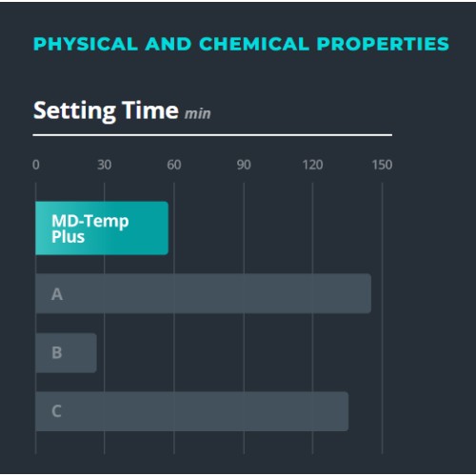The height and width of the screenshot is (476, 476).
Task: Click the right end of bar C
Action: click(x=346, y=411)
